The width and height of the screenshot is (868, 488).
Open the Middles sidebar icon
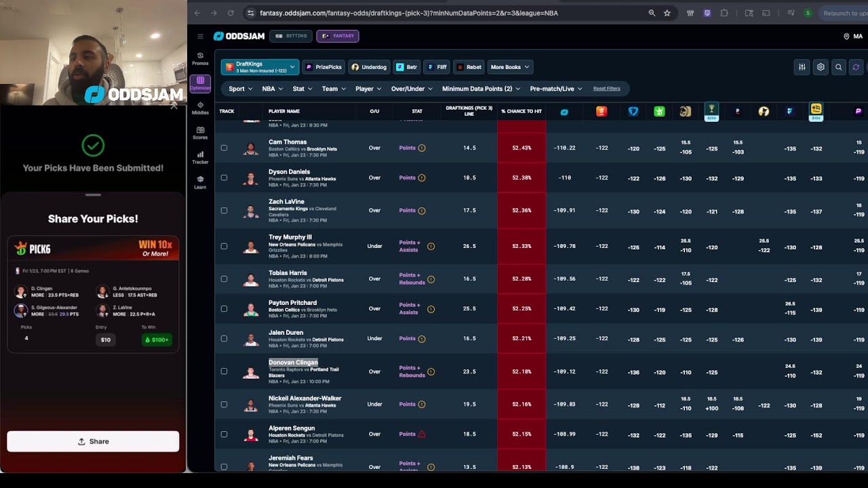point(200,108)
